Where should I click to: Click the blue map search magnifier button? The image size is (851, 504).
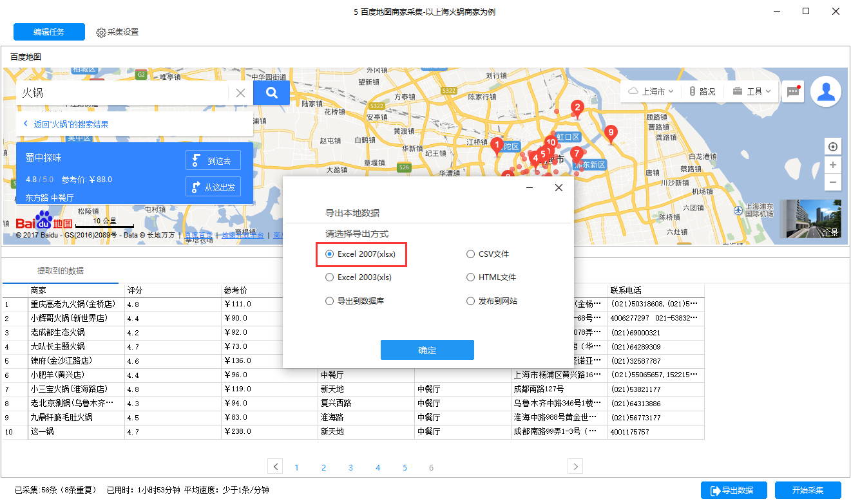tap(271, 93)
